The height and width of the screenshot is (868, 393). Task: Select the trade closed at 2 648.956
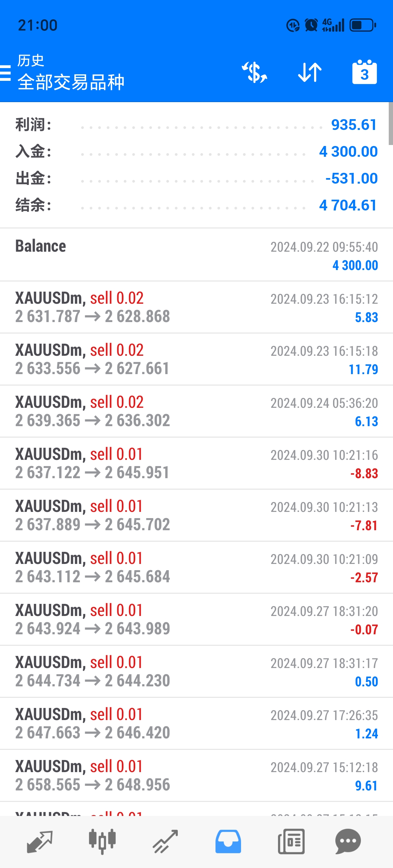coord(196,775)
